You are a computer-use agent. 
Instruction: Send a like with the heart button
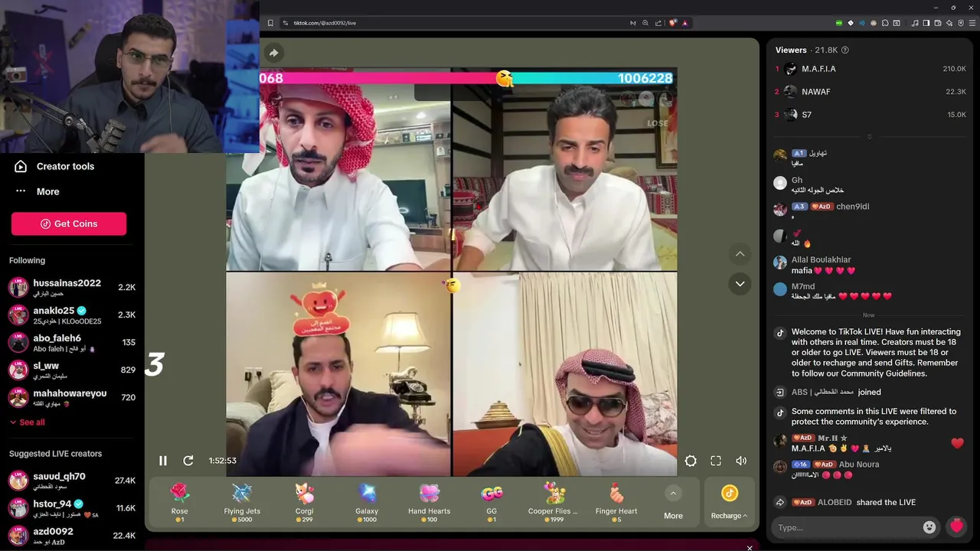click(x=956, y=527)
